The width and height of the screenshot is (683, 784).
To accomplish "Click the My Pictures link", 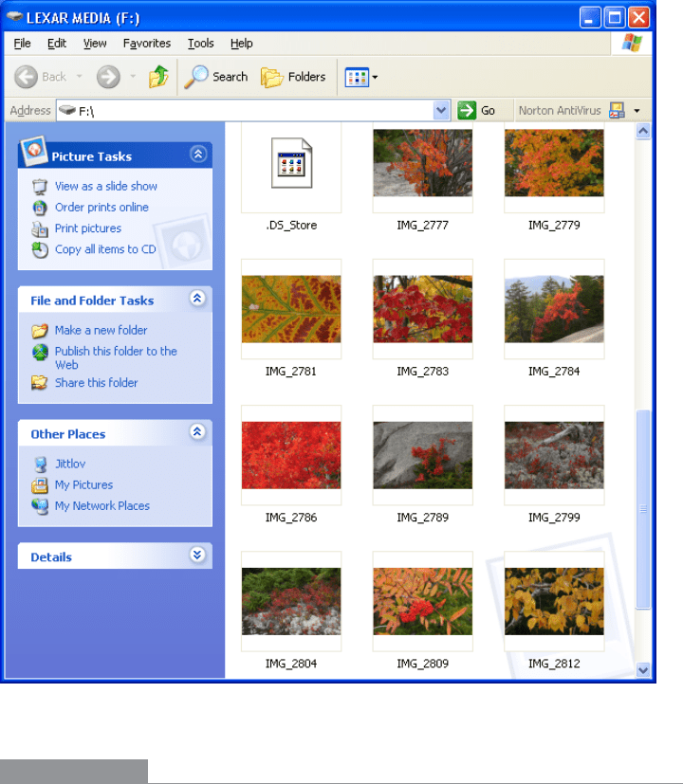I will (x=83, y=485).
